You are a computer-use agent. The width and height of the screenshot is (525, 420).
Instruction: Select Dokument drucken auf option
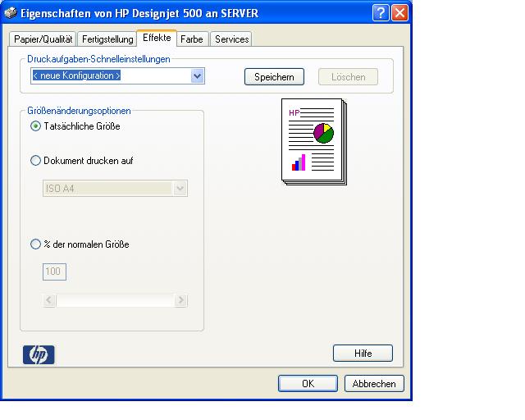tap(35, 161)
